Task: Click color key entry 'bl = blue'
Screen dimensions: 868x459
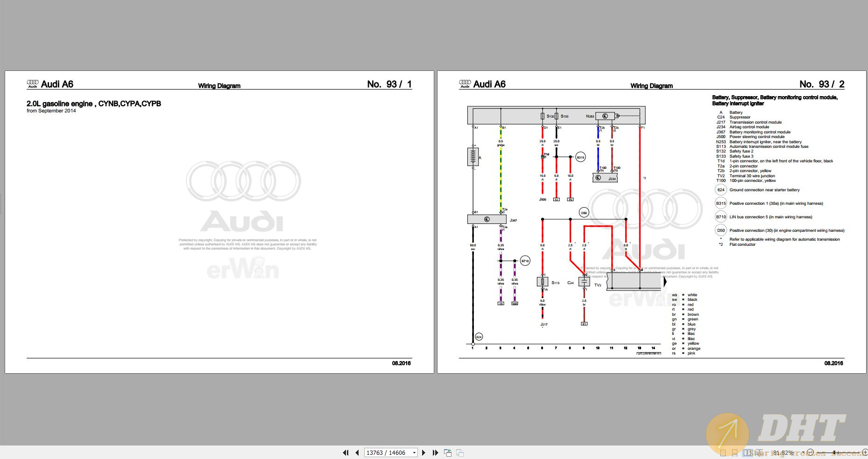Action: point(684,324)
